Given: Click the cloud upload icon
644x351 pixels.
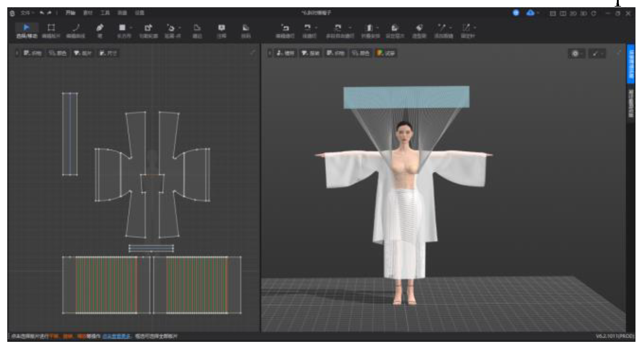Looking at the screenshot, I should coord(531,13).
